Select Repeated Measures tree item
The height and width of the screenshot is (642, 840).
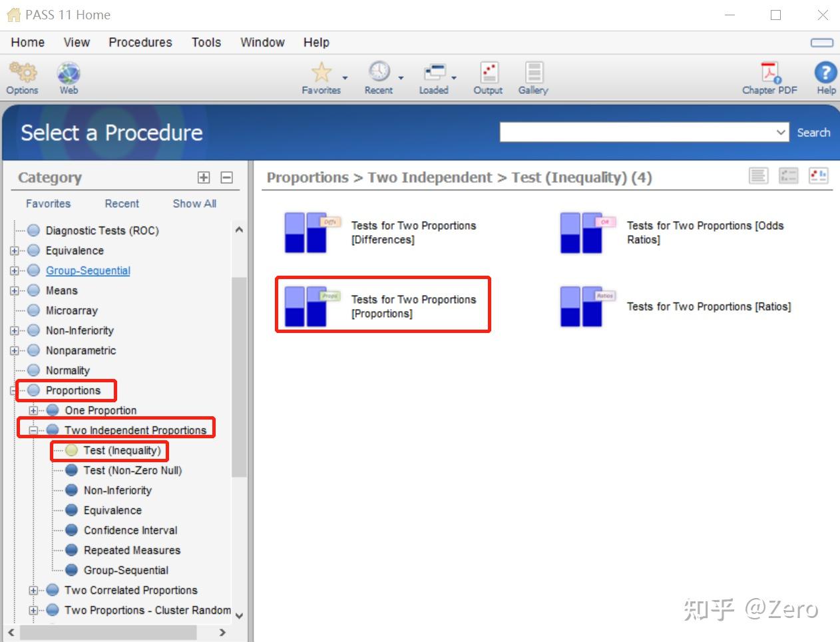click(x=132, y=551)
